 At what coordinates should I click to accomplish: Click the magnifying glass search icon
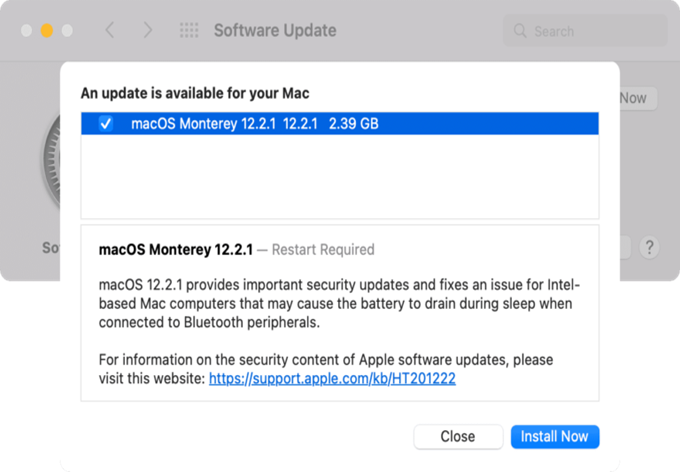coord(520,31)
